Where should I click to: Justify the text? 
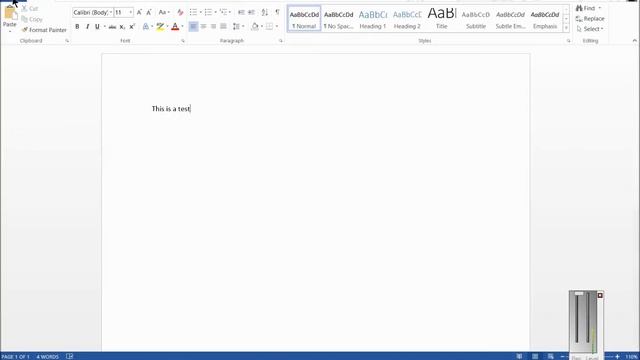pyautogui.click(x=223, y=27)
